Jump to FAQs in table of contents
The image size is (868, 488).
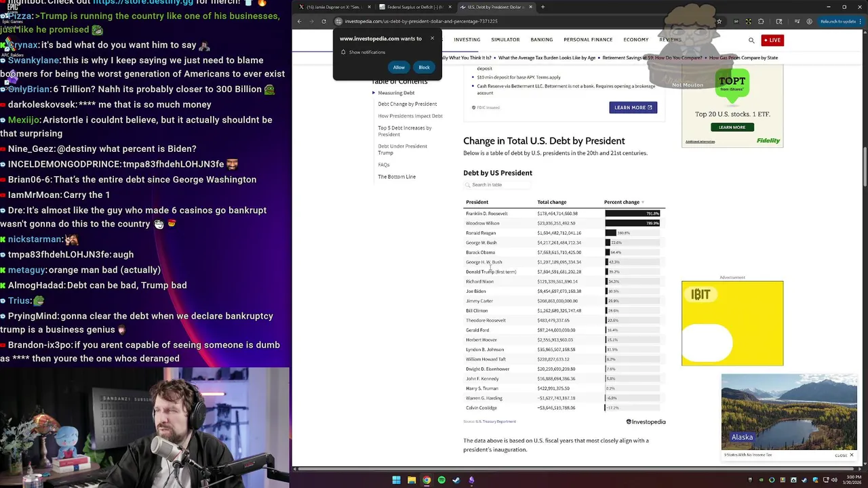tap(384, 165)
